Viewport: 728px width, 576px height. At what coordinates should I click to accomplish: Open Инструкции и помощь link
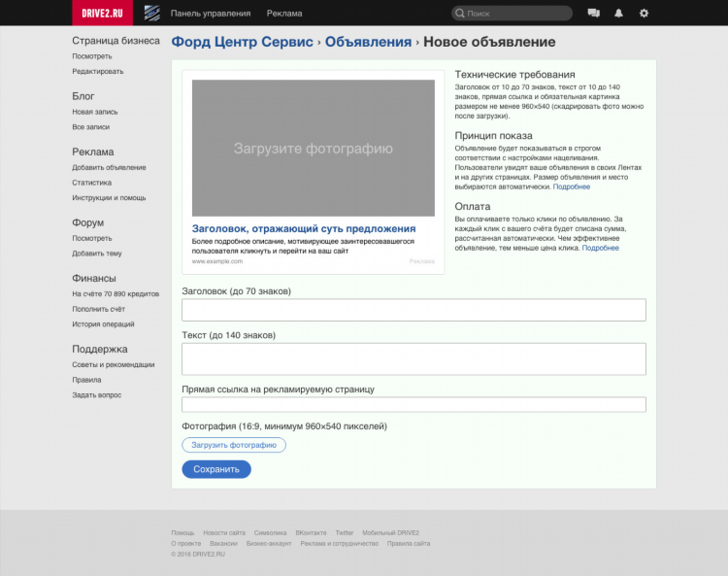click(109, 198)
